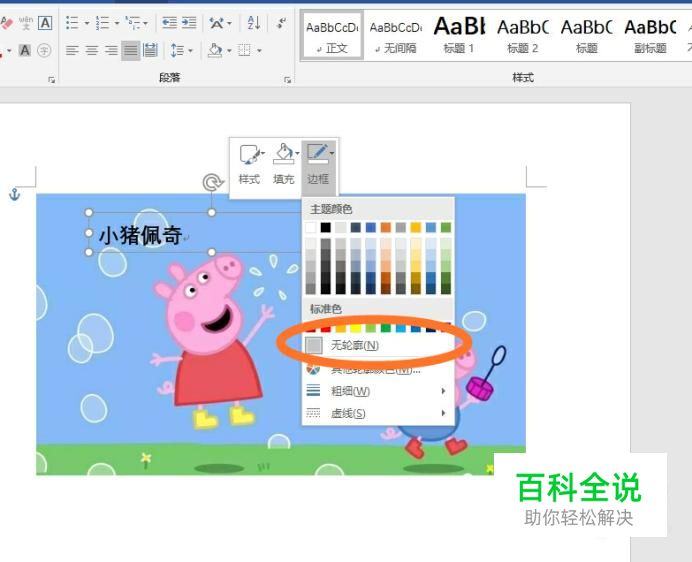The image size is (692, 562).
Task: Open the Shading color dropdown arrow
Action: pos(229,51)
